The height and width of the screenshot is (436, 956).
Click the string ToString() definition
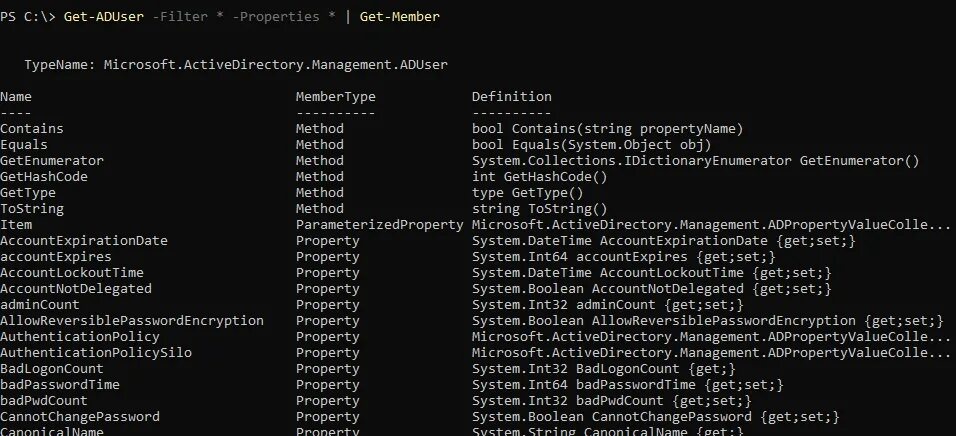pyautogui.click(x=540, y=209)
